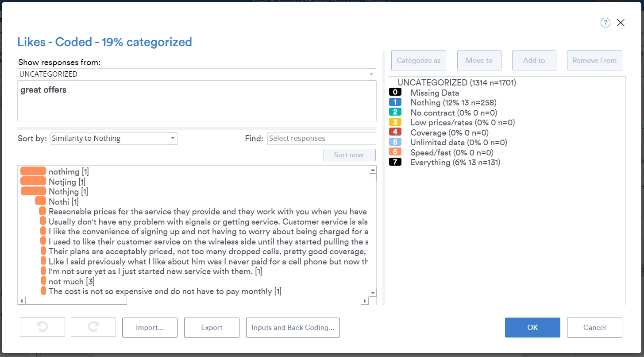Select the UNCATEGORIZED category in list

coord(456,82)
